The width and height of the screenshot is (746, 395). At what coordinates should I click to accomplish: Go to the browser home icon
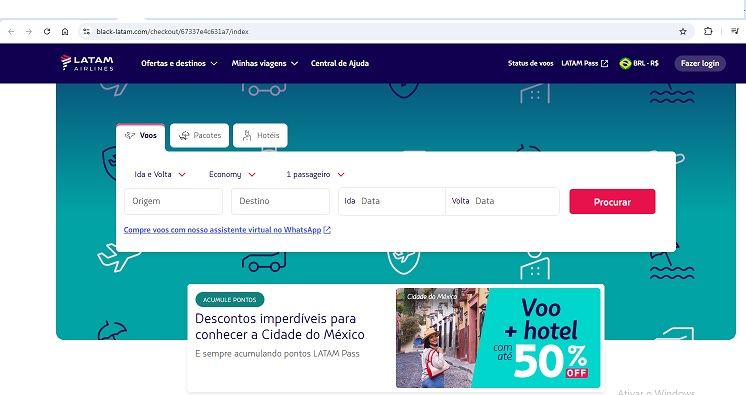tap(65, 31)
